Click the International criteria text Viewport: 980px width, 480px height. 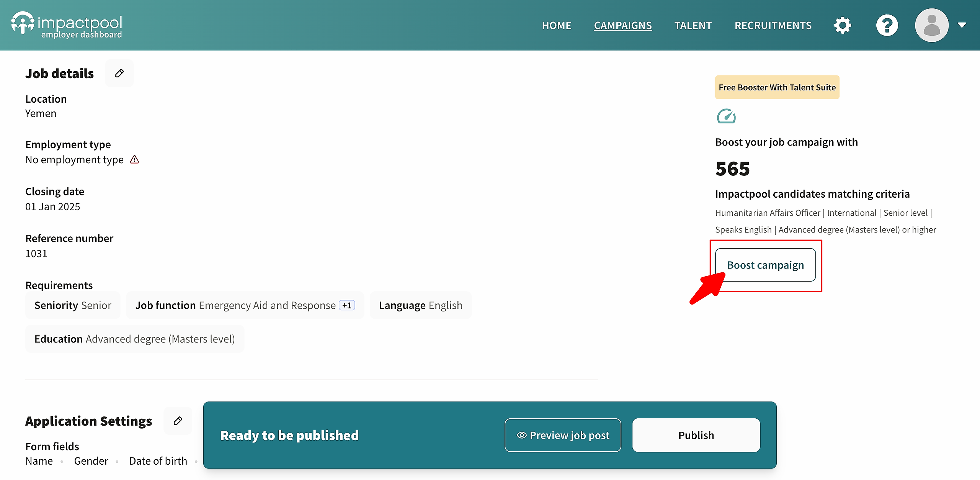pos(851,213)
